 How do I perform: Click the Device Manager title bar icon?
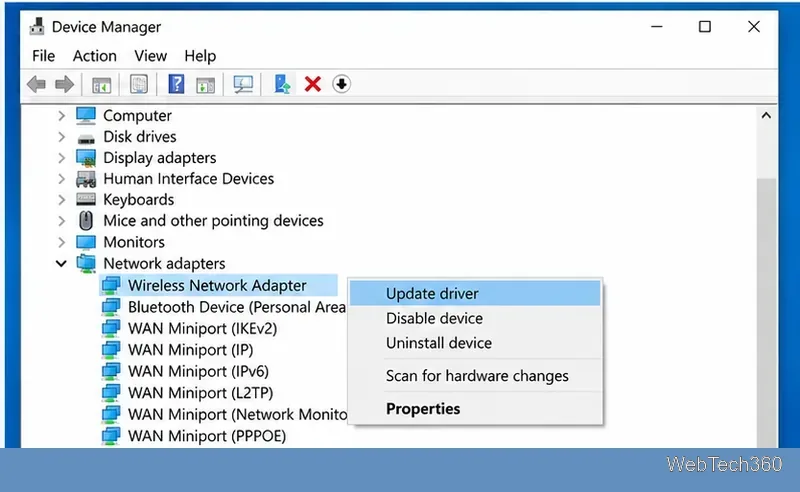[37, 27]
